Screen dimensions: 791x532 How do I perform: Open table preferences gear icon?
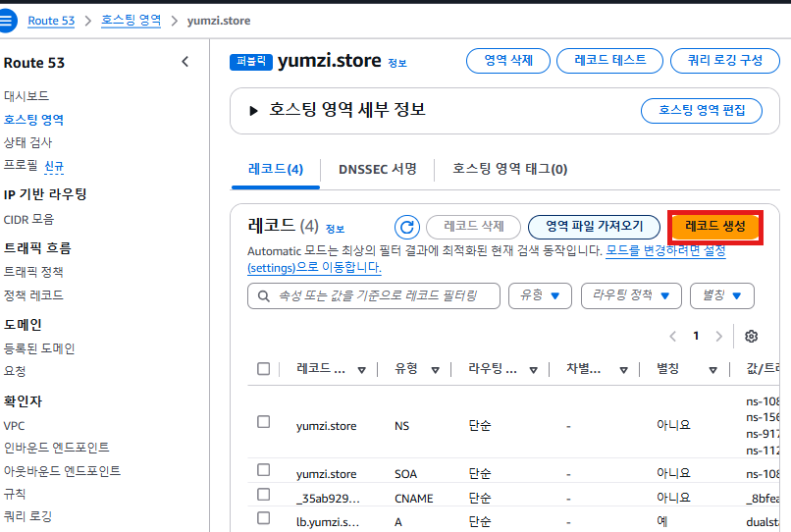pos(751,336)
